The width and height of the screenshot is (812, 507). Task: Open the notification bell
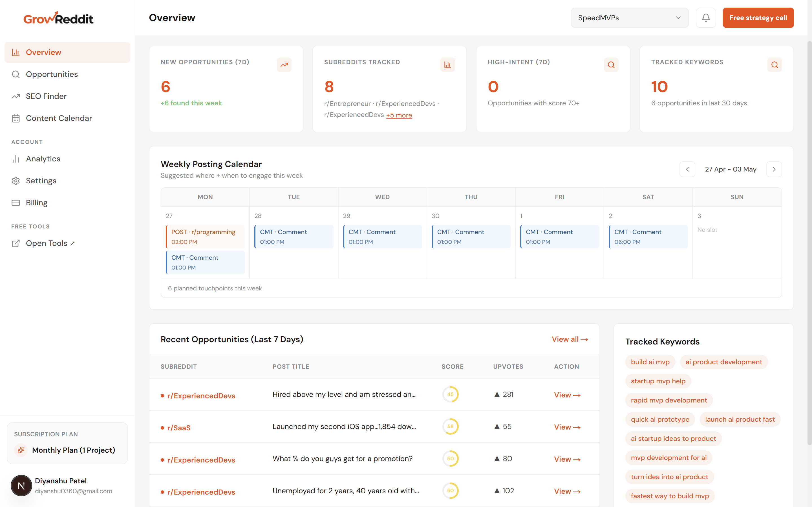coord(706,17)
